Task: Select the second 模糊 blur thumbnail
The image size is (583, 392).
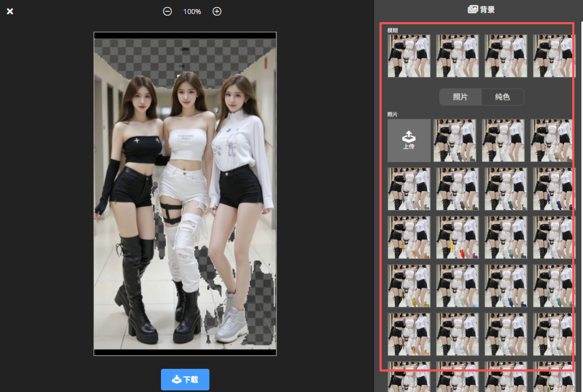Action: click(457, 56)
